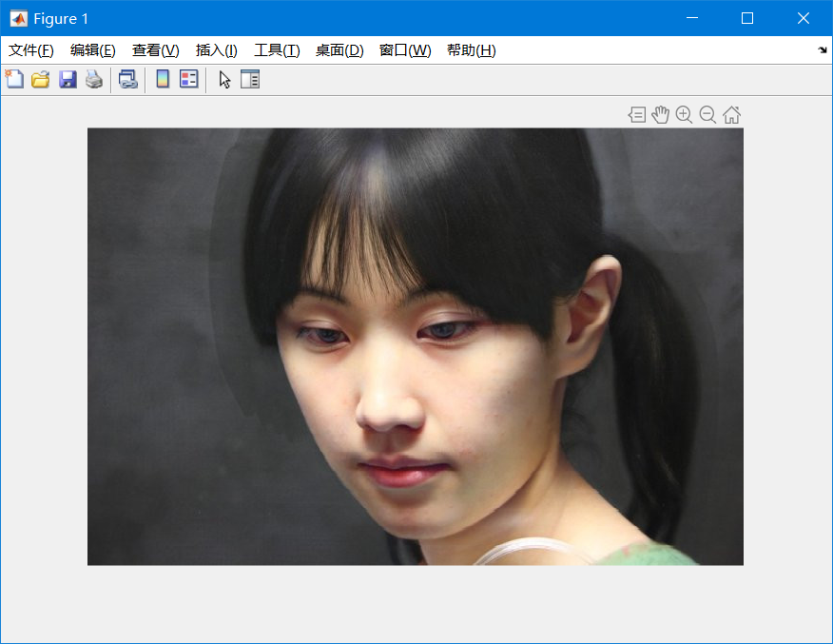This screenshot has width=833, height=644.
Task: Open the 文件(F) menu
Action: pos(30,50)
